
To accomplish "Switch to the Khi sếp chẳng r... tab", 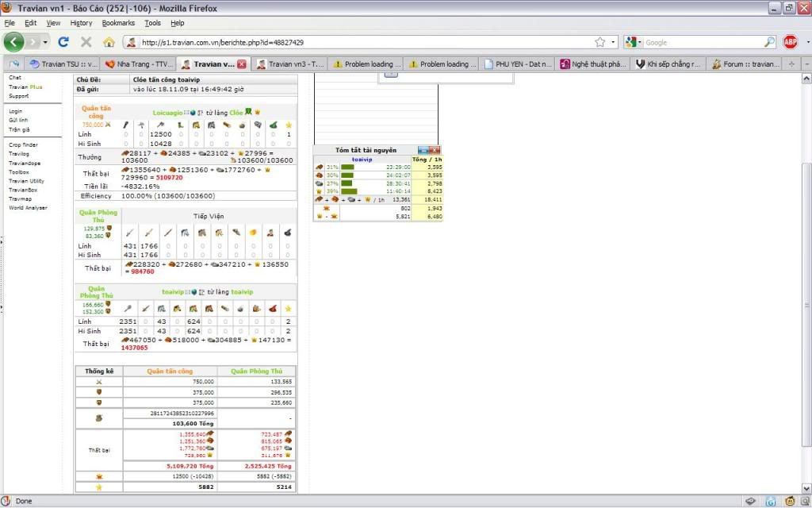I will (668, 63).
